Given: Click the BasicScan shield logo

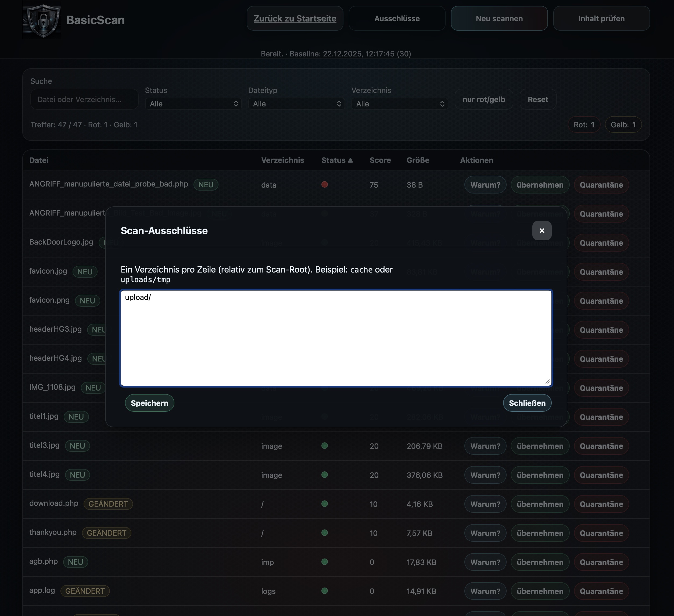Looking at the screenshot, I should [x=41, y=20].
